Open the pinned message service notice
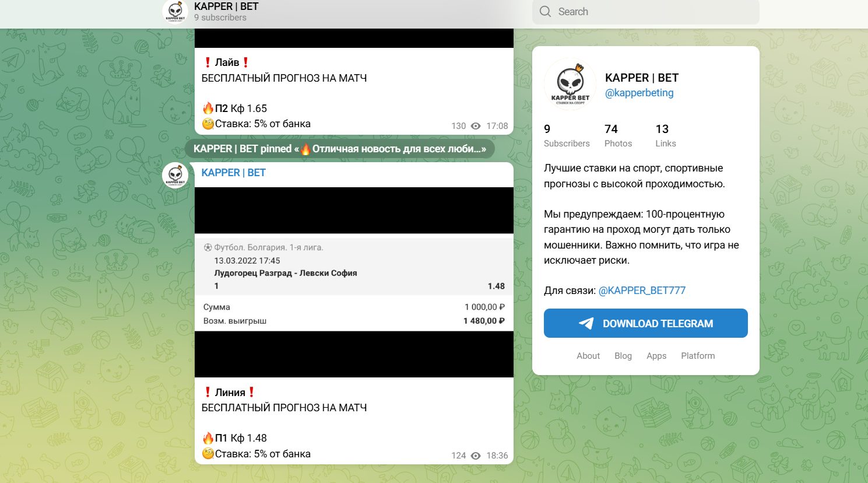 pos(340,149)
